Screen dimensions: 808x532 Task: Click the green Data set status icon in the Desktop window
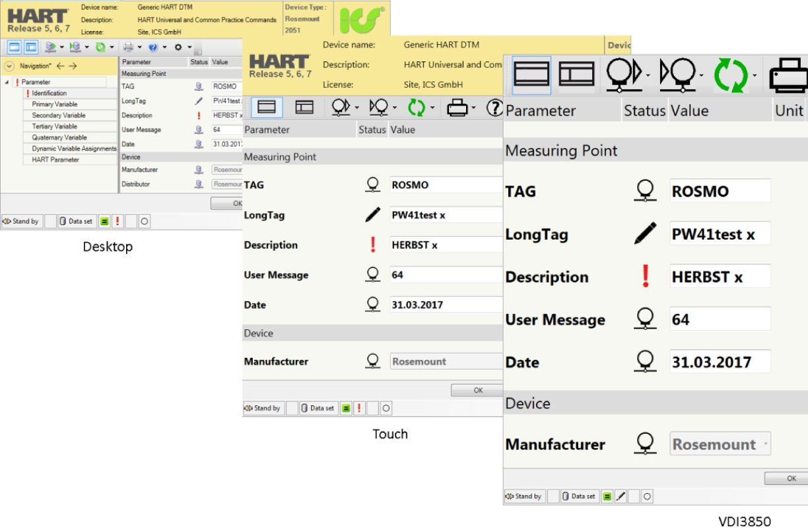point(104,222)
